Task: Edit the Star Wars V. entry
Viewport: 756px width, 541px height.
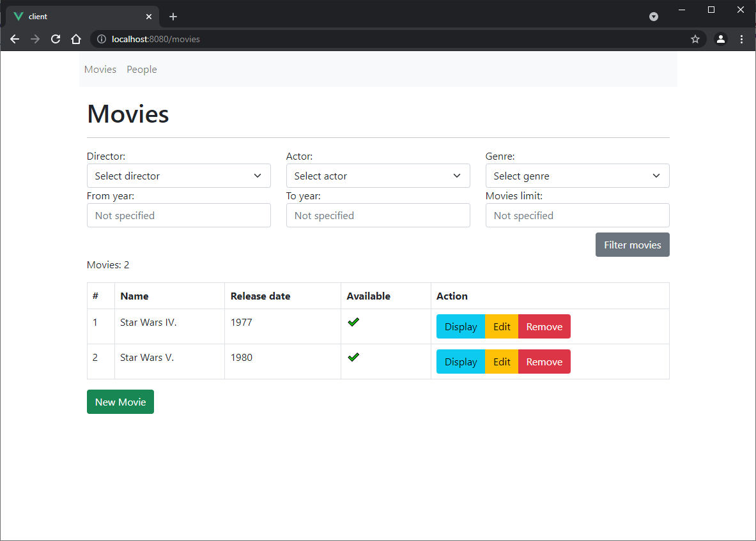Action: (501, 362)
